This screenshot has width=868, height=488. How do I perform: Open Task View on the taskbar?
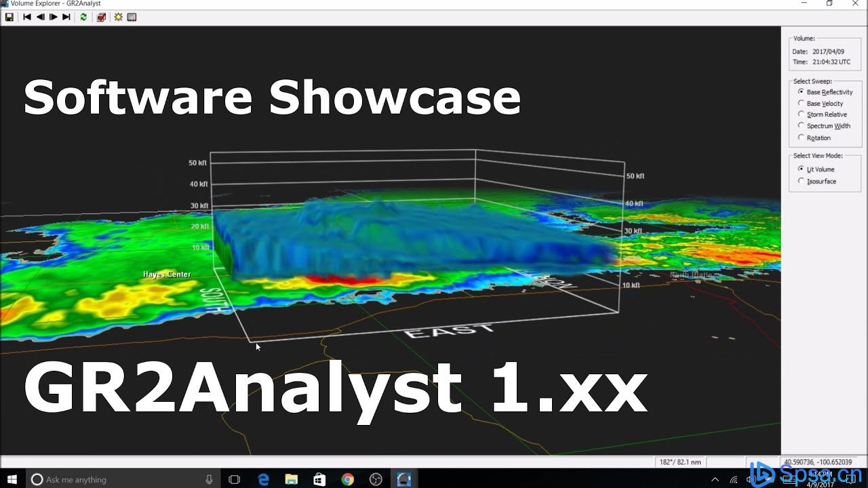point(234,479)
